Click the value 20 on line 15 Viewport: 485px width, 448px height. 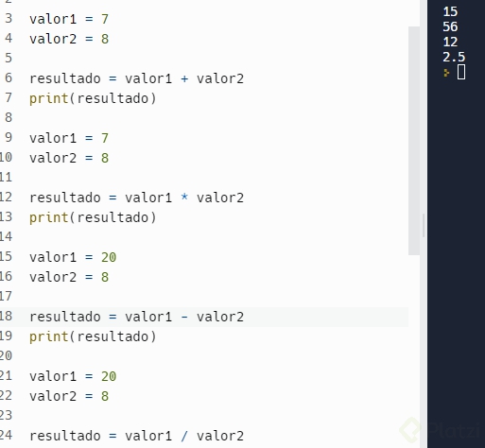[109, 257]
